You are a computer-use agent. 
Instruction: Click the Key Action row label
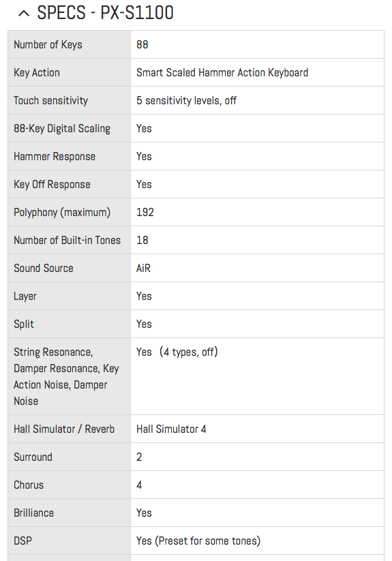[x=37, y=73]
